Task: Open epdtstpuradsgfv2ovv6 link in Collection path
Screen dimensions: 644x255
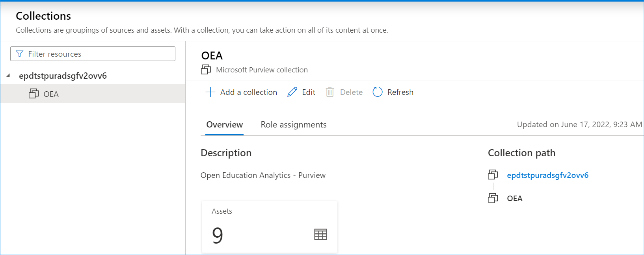Action: coord(547,175)
